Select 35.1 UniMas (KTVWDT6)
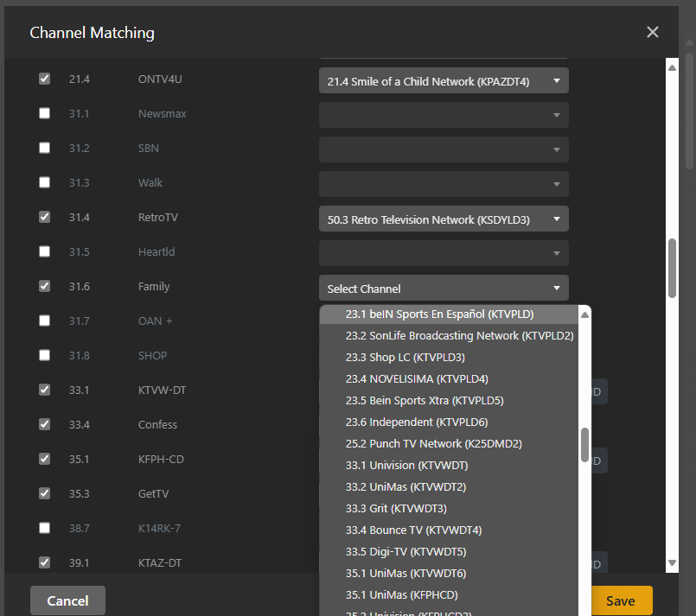Screen dimensions: 696x616 pyautogui.click(x=449, y=574)
